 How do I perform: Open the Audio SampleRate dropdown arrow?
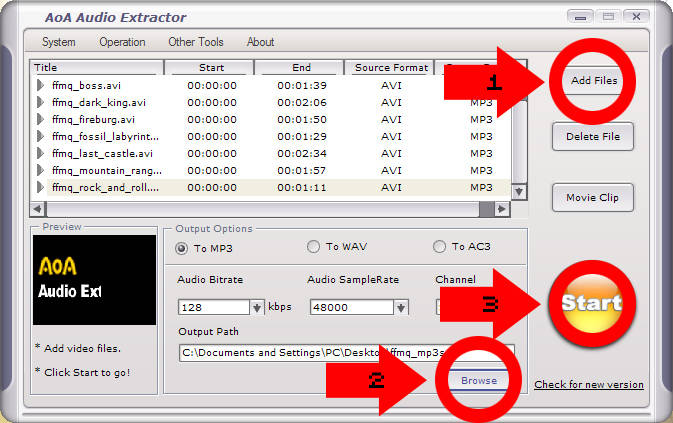pyautogui.click(x=401, y=308)
